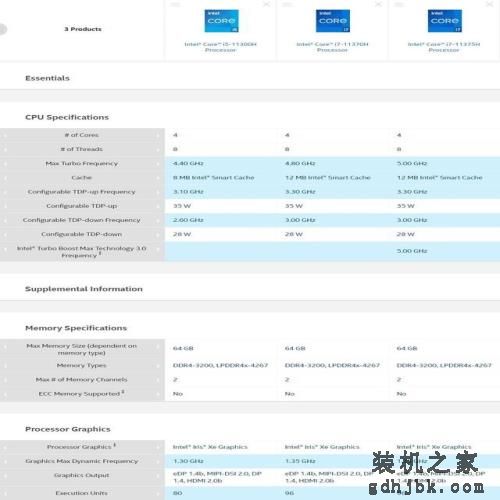
Task: Collapse the CPU Specifications section
Action: pos(67,117)
